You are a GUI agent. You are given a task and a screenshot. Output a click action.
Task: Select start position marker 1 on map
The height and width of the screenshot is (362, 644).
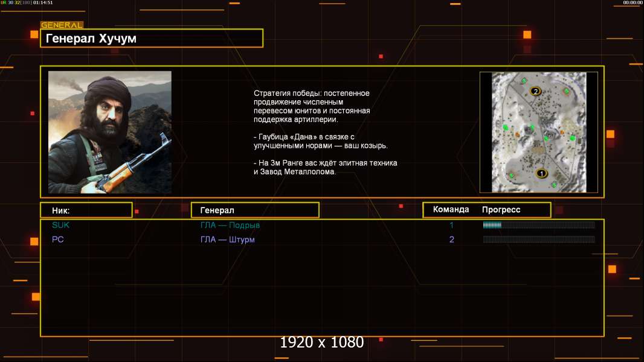coord(541,173)
